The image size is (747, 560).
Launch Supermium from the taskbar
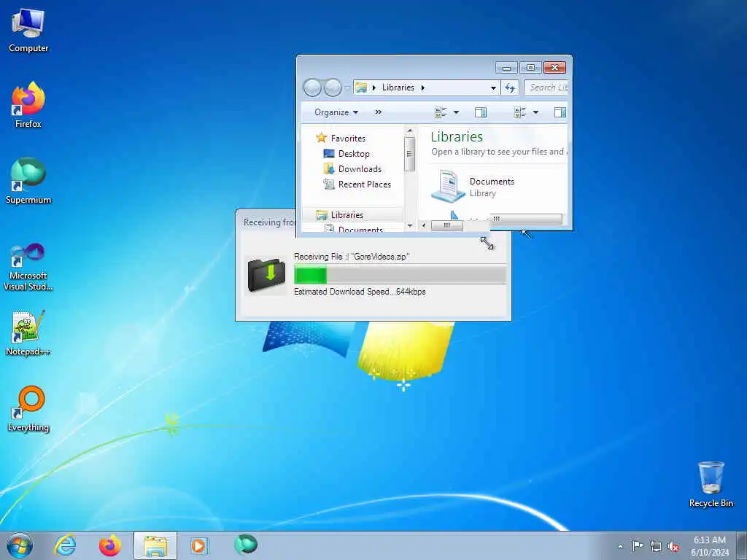coord(246,544)
